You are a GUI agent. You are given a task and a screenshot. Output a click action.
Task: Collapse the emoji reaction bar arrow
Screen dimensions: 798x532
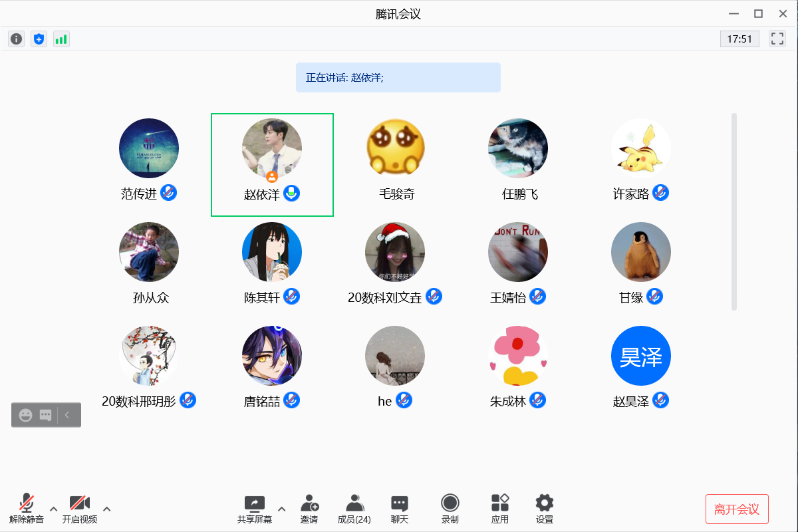pos(67,416)
